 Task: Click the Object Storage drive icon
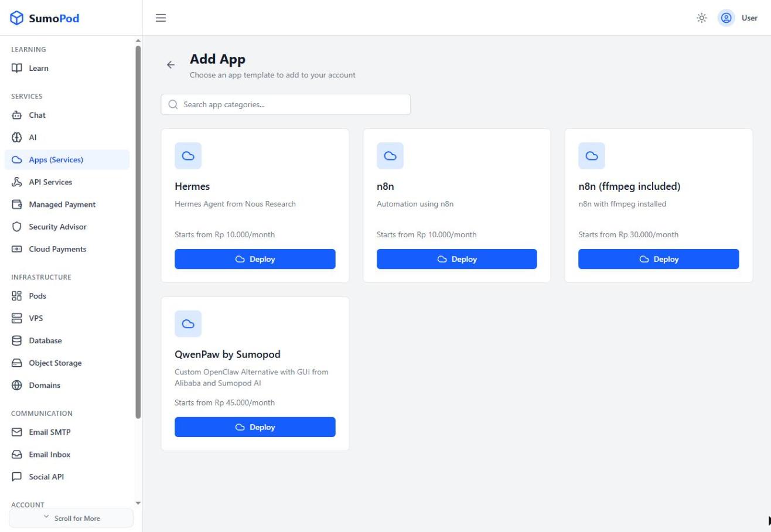tap(17, 363)
